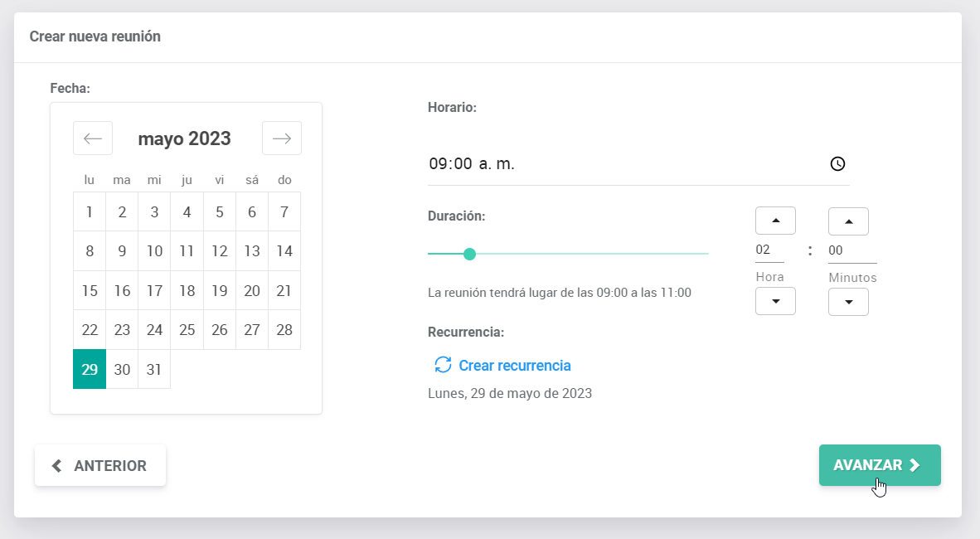Screen dimensions: 980x539
Task: Decrease duration hours with down arrow
Action: pos(775,301)
